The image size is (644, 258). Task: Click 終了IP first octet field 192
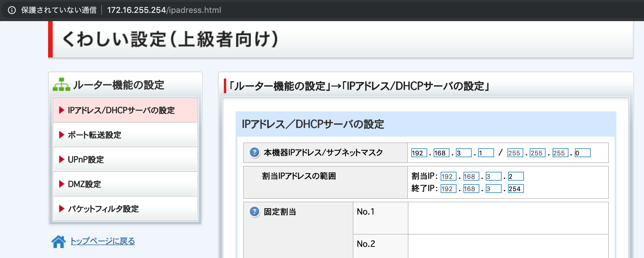(449, 189)
